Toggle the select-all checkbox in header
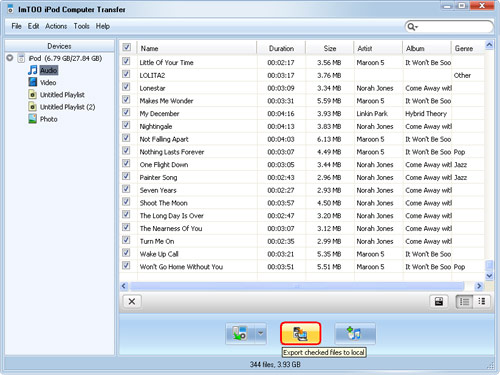 click(x=127, y=47)
